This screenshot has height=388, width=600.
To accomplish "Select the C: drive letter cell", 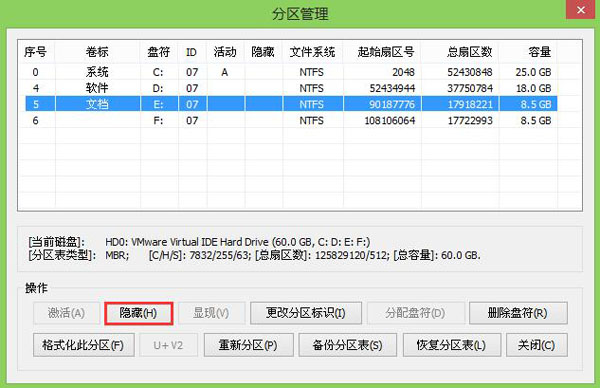I will click(158, 72).
